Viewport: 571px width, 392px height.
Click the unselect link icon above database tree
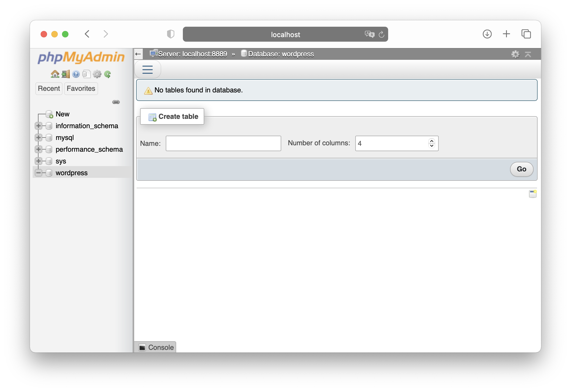[116, 102]
